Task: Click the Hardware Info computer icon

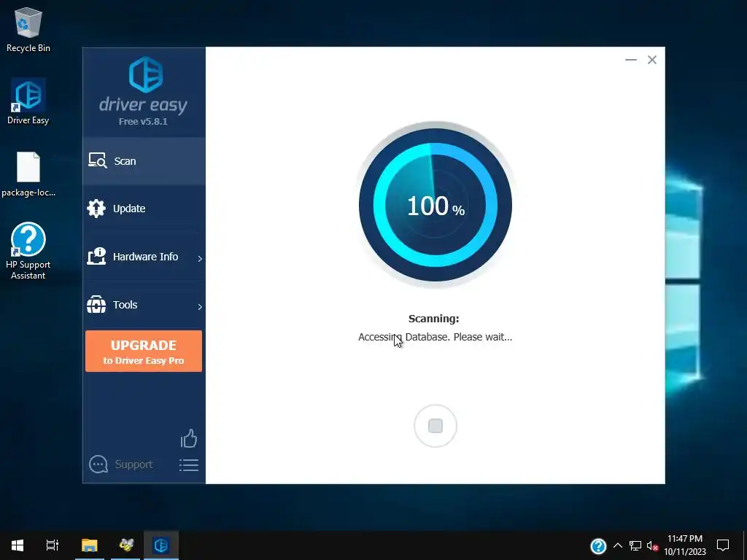Action: tap(96, 256)
